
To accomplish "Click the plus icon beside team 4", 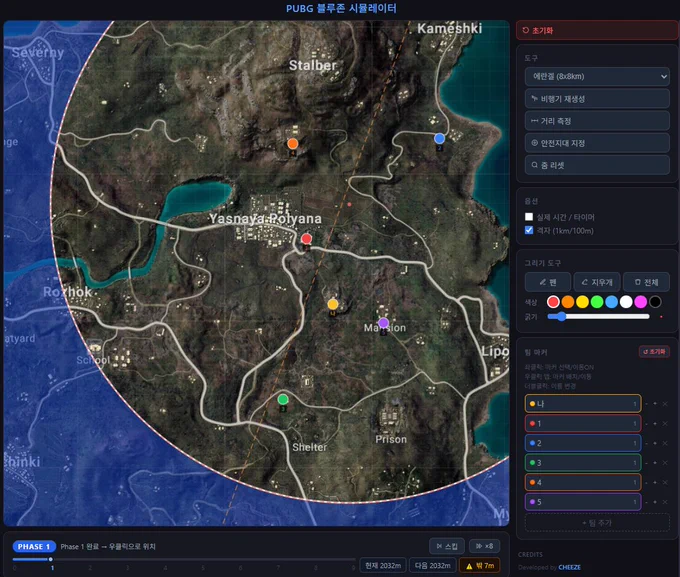I will tap(655, 482).
